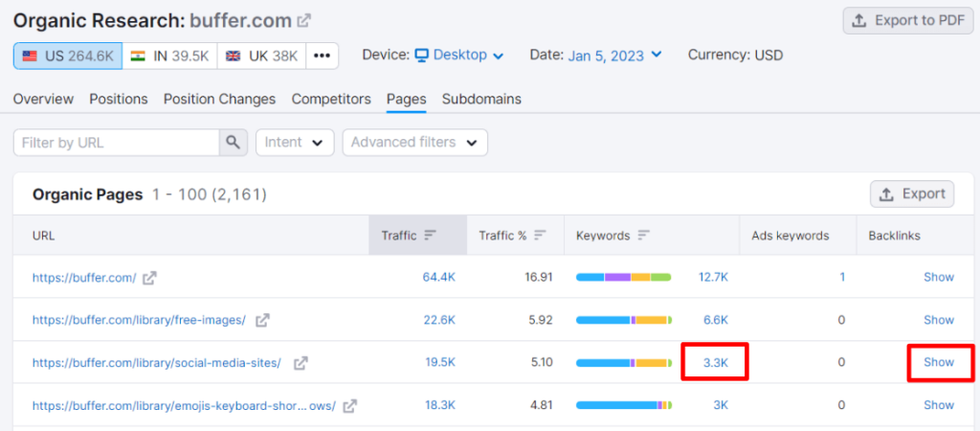Viewport: 980px width, 431px height.
Task: Open the emojis-keyboard-shor...ows URL link
Action: tap(185, 406)
